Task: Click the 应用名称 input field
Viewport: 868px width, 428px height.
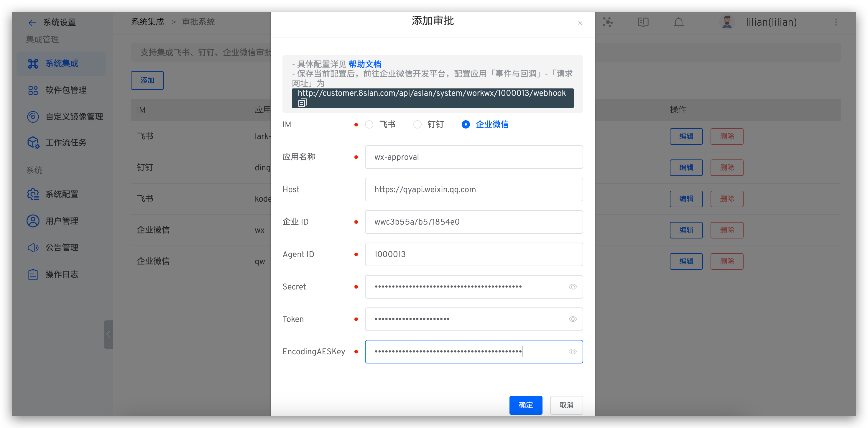Action: click(x=474, y=157)
